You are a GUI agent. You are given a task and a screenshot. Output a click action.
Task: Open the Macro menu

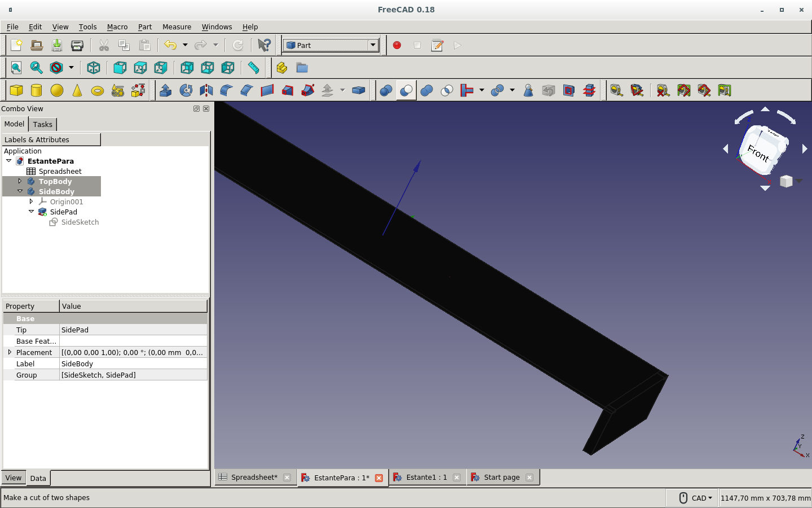(x=117, y=27)
